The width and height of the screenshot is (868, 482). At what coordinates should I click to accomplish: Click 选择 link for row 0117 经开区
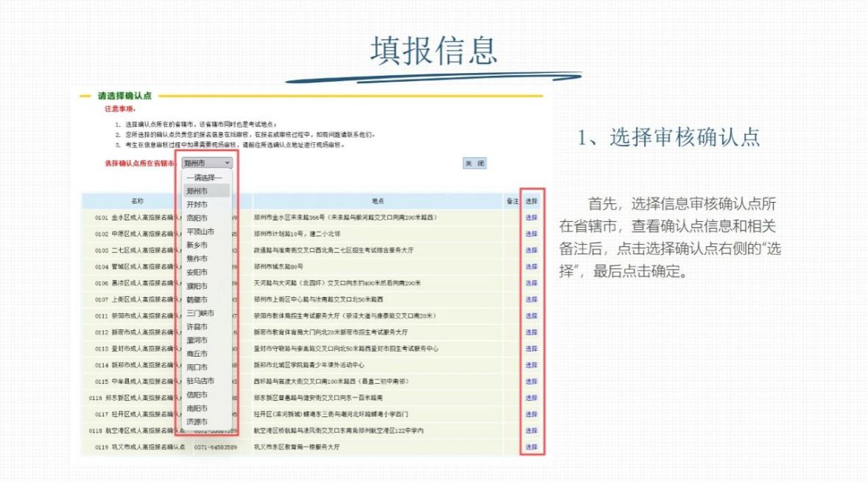(x=531, y=414)
